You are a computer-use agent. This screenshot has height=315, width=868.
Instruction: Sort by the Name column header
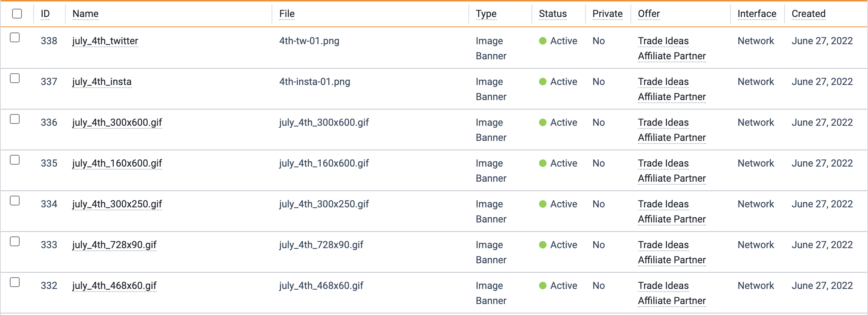tap(85, 14)
